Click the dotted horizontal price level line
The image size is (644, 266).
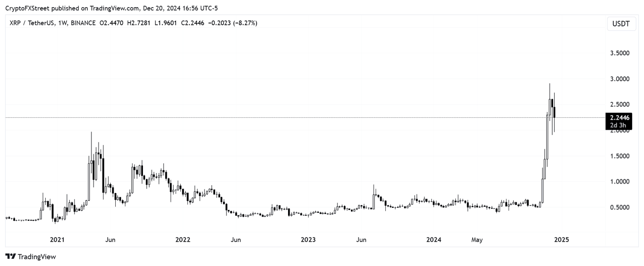(x=293, y=118)
